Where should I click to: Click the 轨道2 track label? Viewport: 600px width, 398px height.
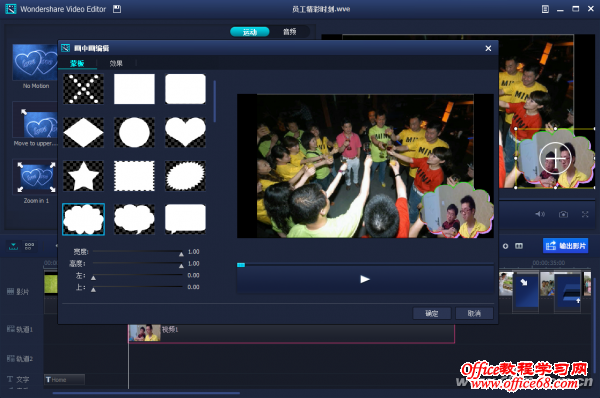click(x=20, y=359)
